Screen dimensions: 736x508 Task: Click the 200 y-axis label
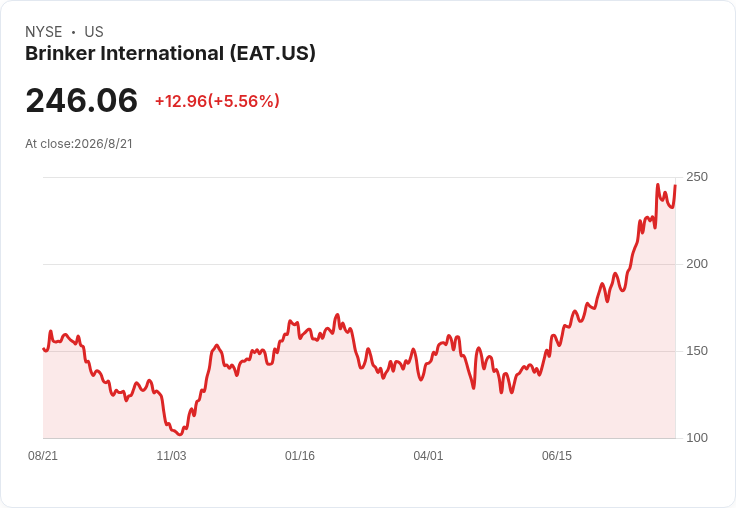click(697, 264)
